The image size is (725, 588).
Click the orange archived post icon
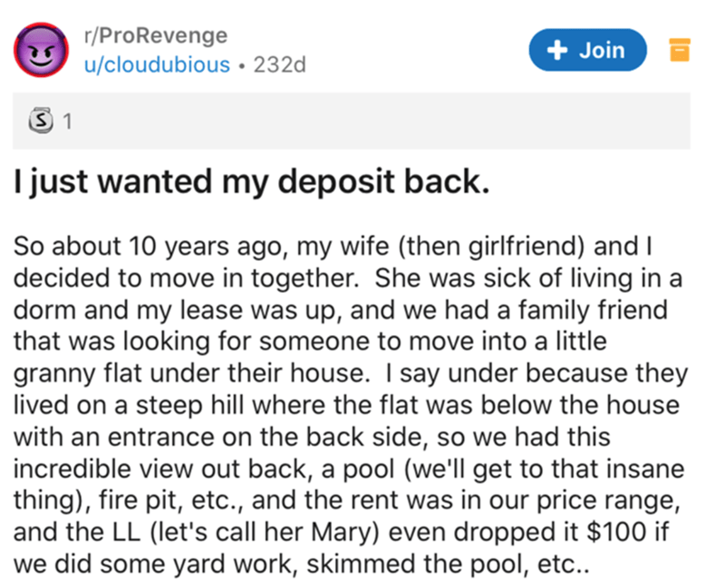click(680, 50)
